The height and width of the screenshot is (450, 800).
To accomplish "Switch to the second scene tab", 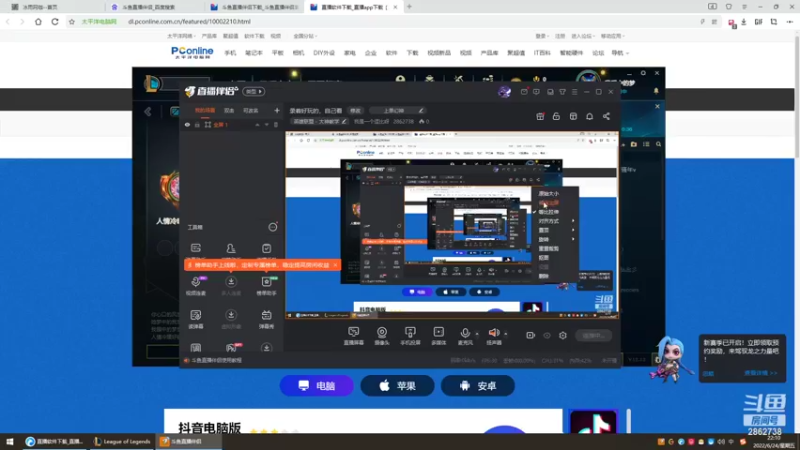I will [x=229, y=110].
